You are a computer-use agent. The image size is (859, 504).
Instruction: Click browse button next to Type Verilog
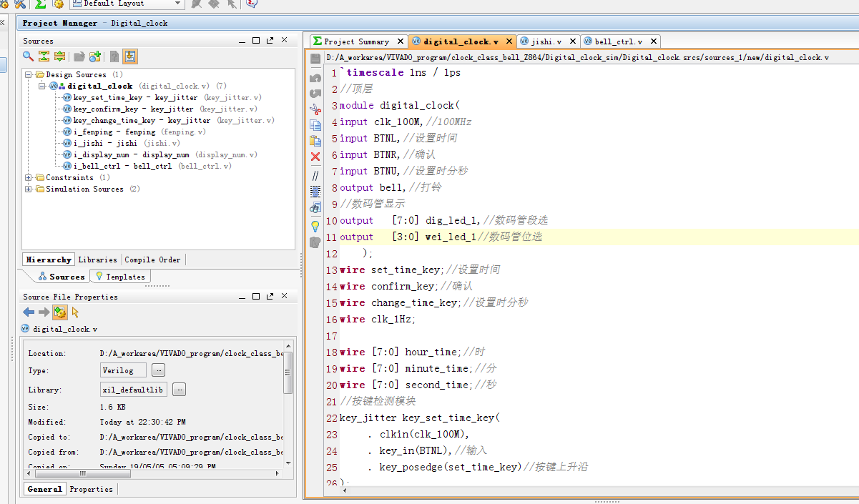(x=158, y=370)
